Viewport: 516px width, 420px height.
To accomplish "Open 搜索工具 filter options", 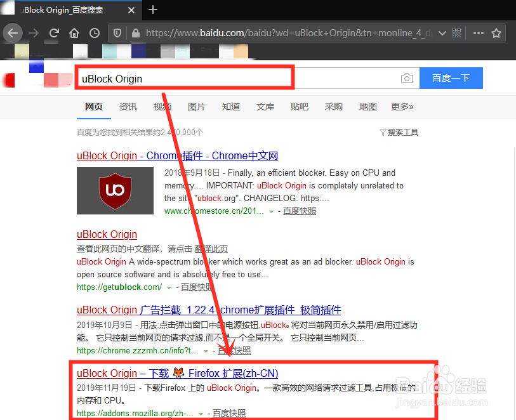I will [x=399, y=132].
